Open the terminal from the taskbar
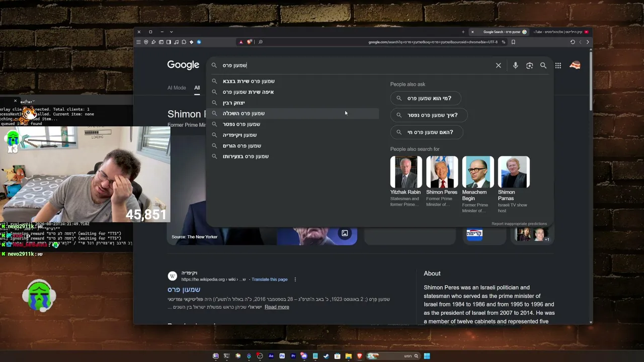The image size is (644, 362). pos(226,356)
